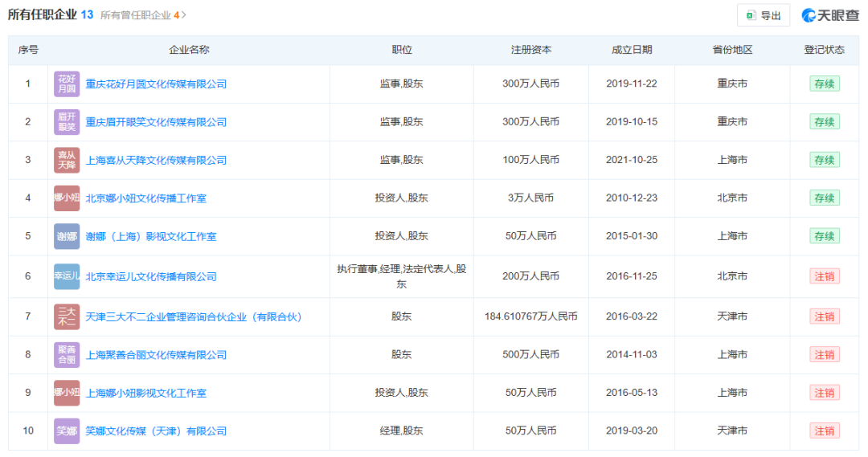Click the 企业名称 column header
Viewport: 868px width, 457px height.
(x=189, y=50)
